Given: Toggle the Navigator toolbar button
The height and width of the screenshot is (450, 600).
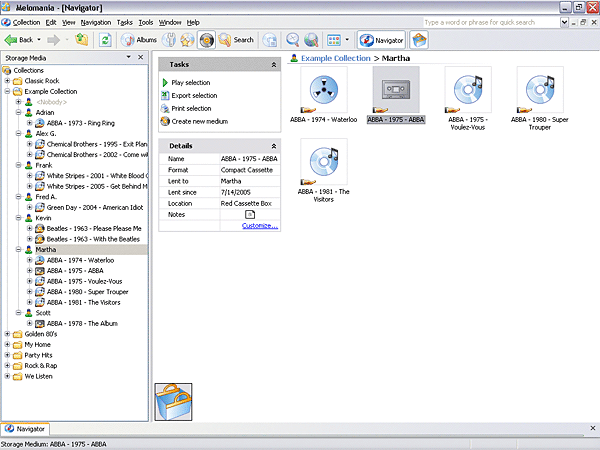Looking at the screenshot, I should tap(381, 40).
